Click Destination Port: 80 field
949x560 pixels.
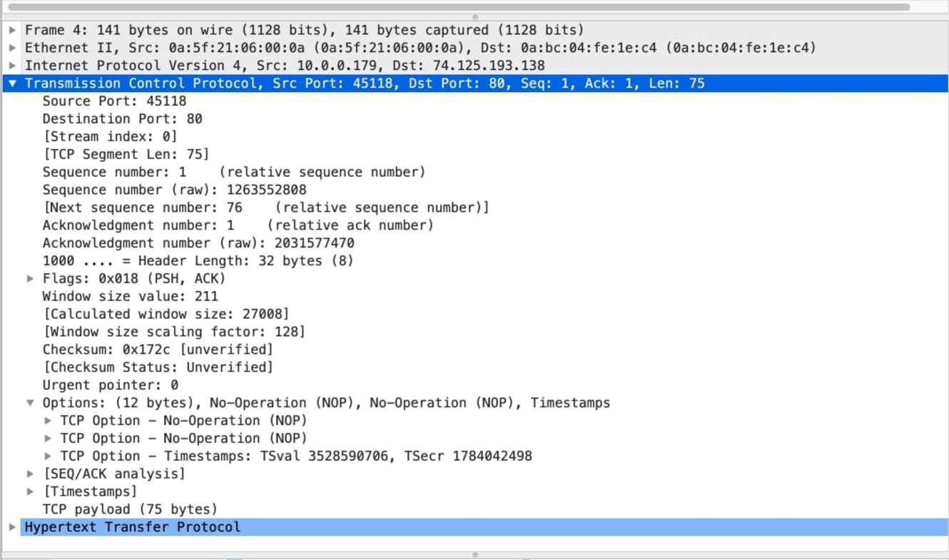coord(122,119)
